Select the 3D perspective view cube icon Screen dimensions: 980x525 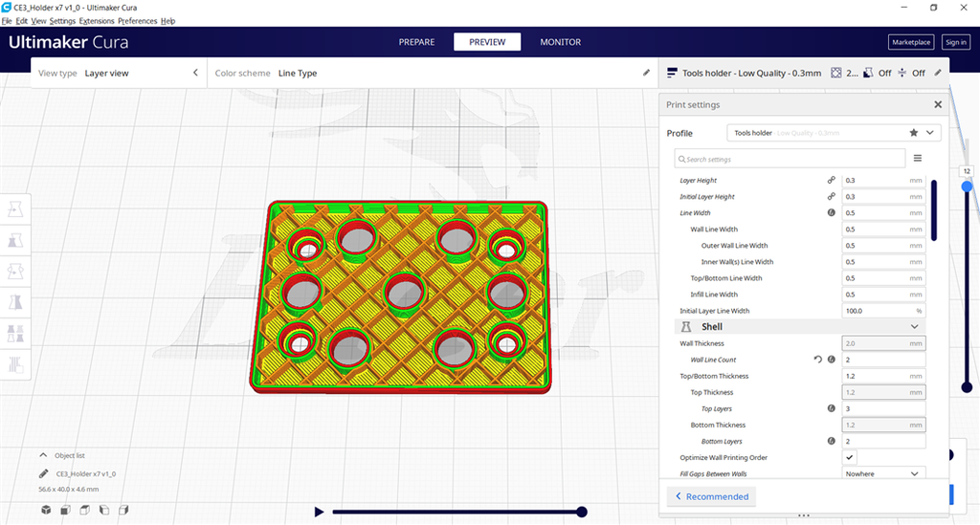coord(45,511)
